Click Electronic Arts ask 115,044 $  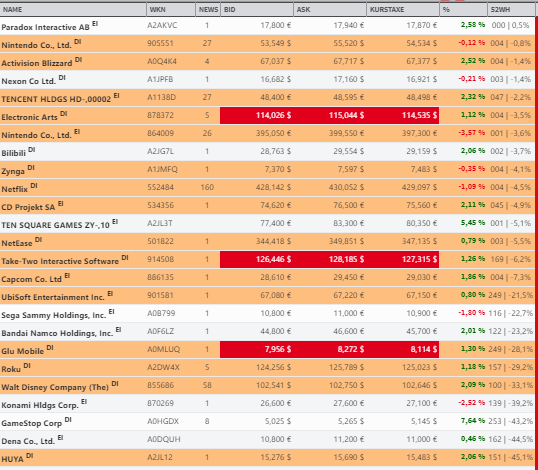point(347,115)
